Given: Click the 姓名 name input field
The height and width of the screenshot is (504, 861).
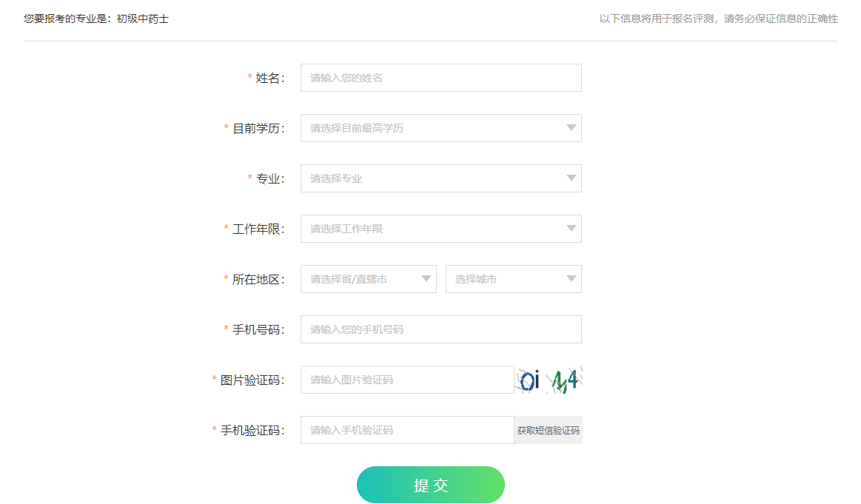Looking at the screenshot, I should 440,77.
